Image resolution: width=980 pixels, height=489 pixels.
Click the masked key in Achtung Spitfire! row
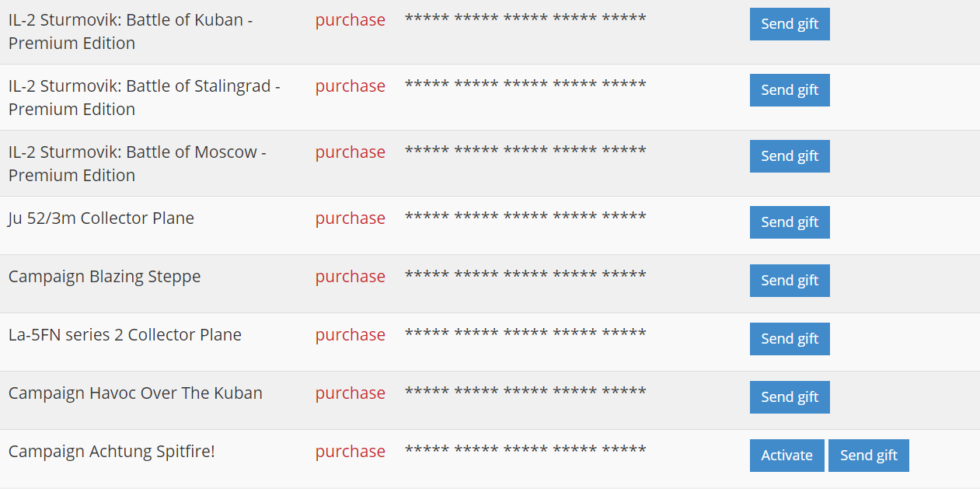coord(525,451)
